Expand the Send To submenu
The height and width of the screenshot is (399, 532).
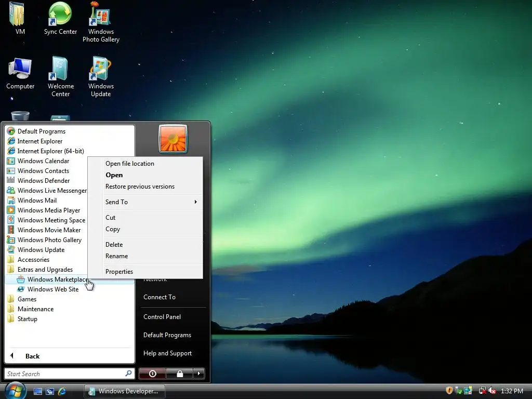coord(145,202)
